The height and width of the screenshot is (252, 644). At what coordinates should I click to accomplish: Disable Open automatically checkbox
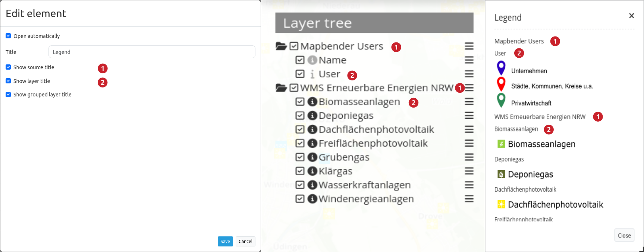pyautogui.click(x=8, y=36)
